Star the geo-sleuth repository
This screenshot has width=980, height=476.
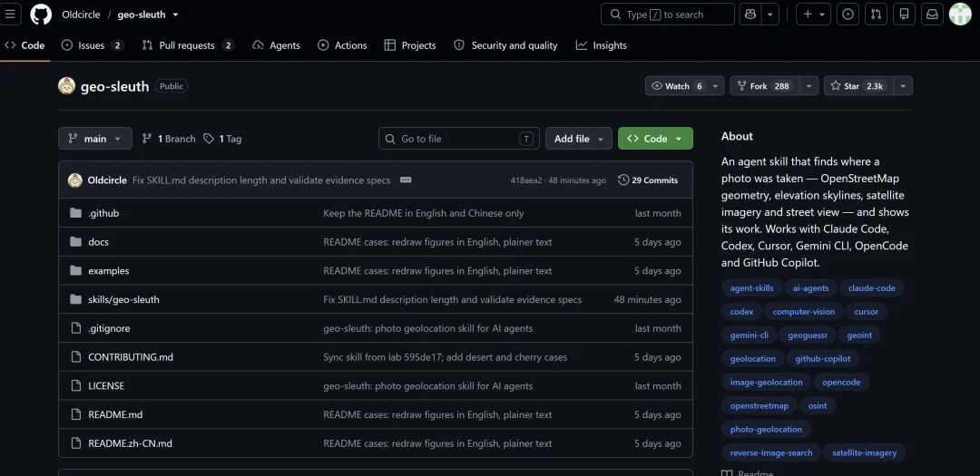859,86
